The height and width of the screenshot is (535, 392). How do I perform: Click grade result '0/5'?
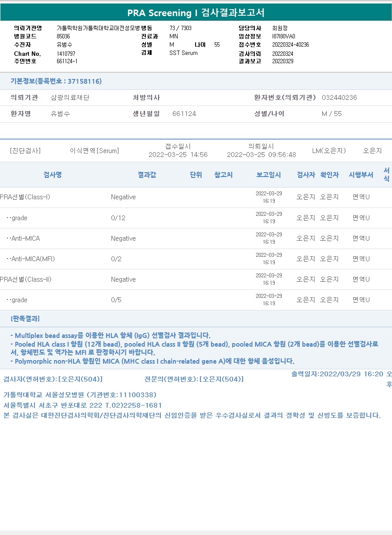[x=116, y=300]
